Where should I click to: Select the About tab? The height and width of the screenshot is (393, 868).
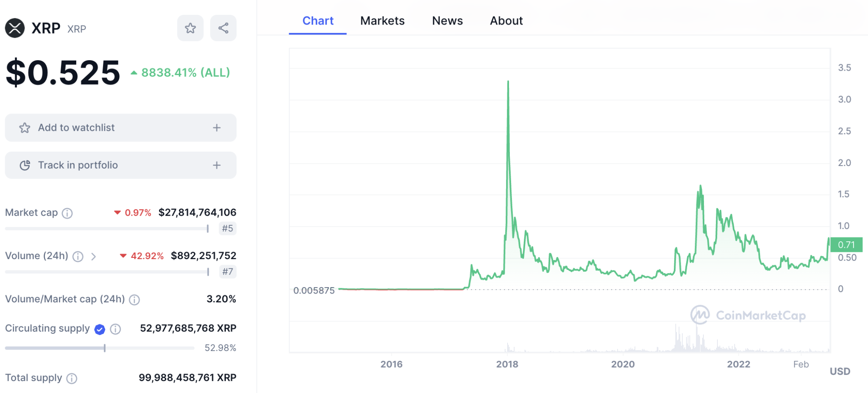point(506,21)
